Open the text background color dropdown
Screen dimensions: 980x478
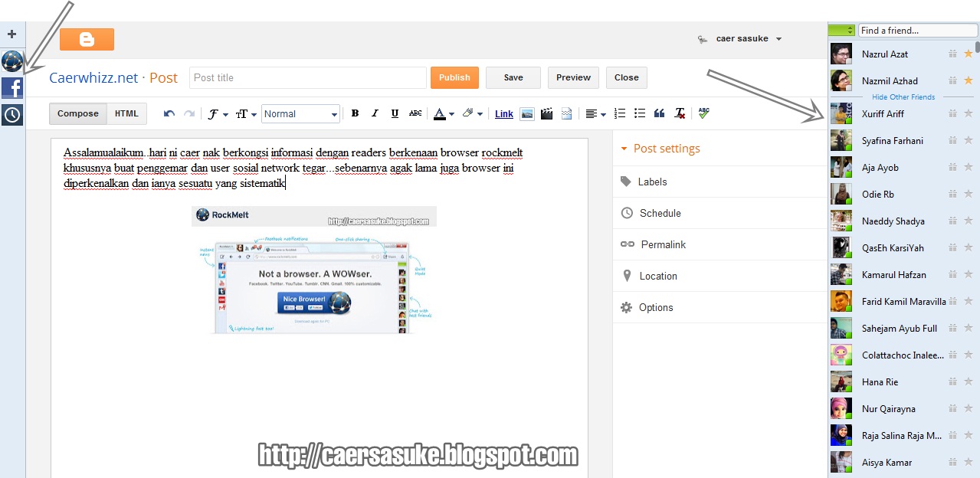[473, 113]
